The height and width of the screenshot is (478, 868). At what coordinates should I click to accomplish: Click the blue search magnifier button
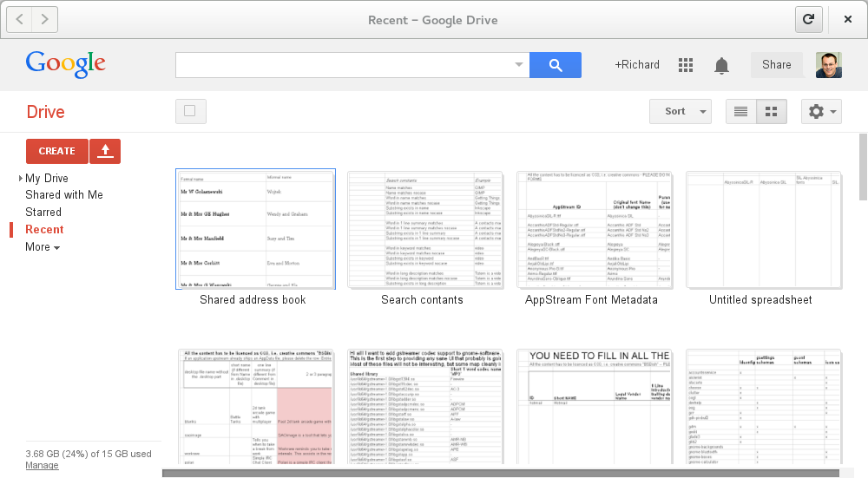coord(556,65)
